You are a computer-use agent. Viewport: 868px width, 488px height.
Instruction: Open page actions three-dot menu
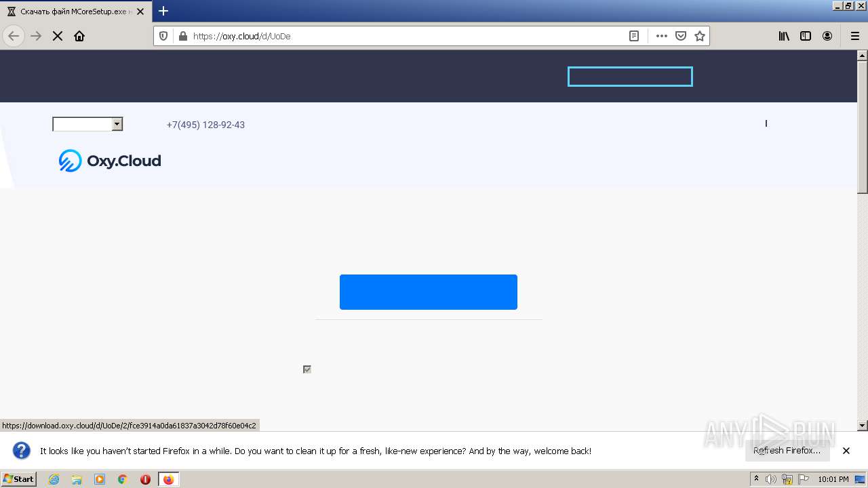pyautogui.click(x=662, y=36)
